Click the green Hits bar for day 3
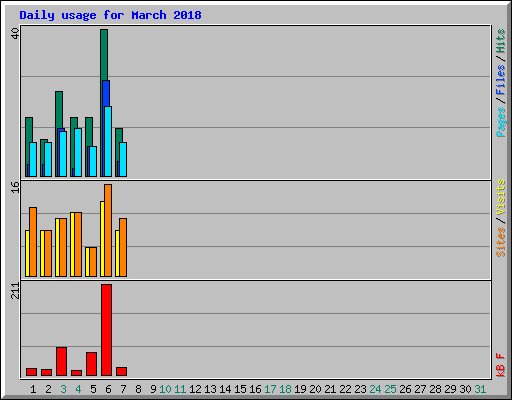 (x=59, y=110)
